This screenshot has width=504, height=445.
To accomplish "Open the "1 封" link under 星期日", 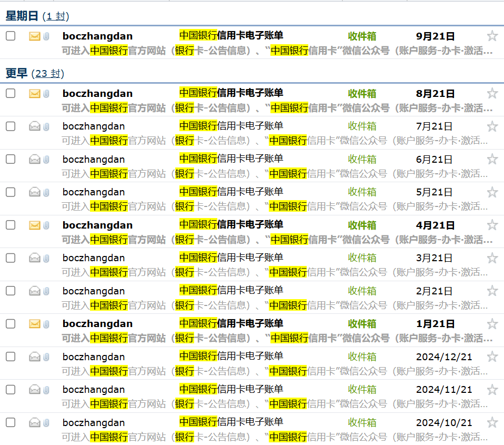I will [x=56, y=16].
